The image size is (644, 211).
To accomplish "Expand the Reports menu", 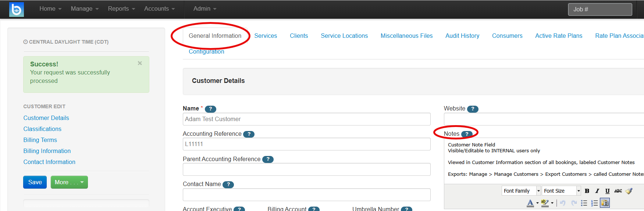I will point(121,9).
